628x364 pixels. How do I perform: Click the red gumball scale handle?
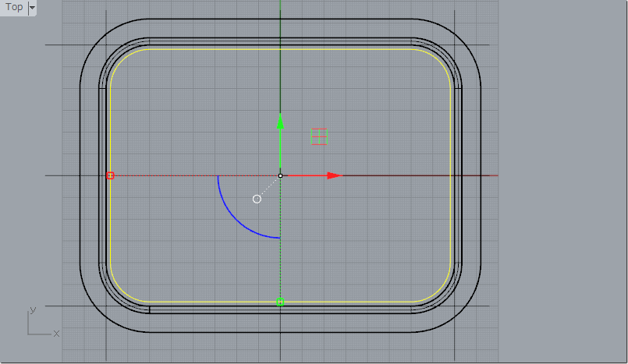coord(111,175)
